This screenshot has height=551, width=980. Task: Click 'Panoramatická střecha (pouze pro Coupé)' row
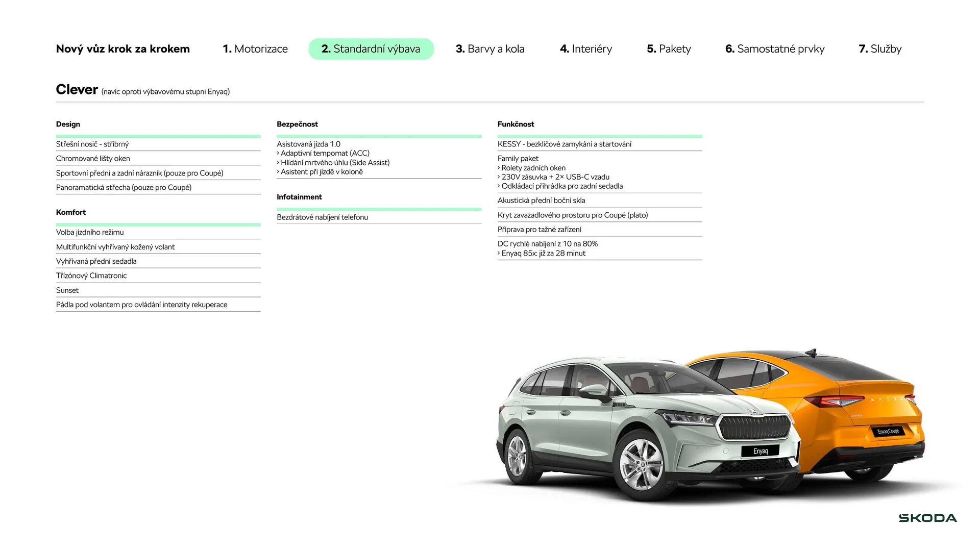158,188
